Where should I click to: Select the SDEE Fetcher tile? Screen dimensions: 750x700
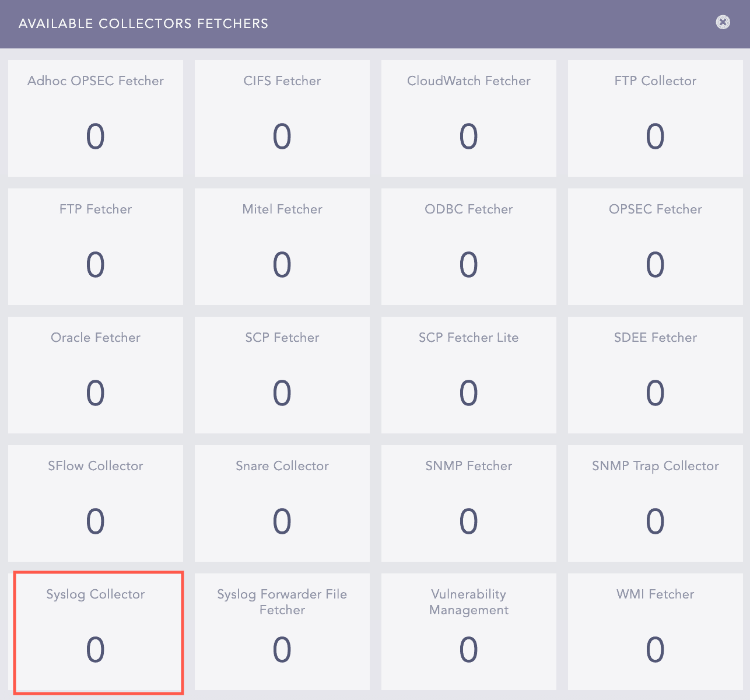pos(655,374)
